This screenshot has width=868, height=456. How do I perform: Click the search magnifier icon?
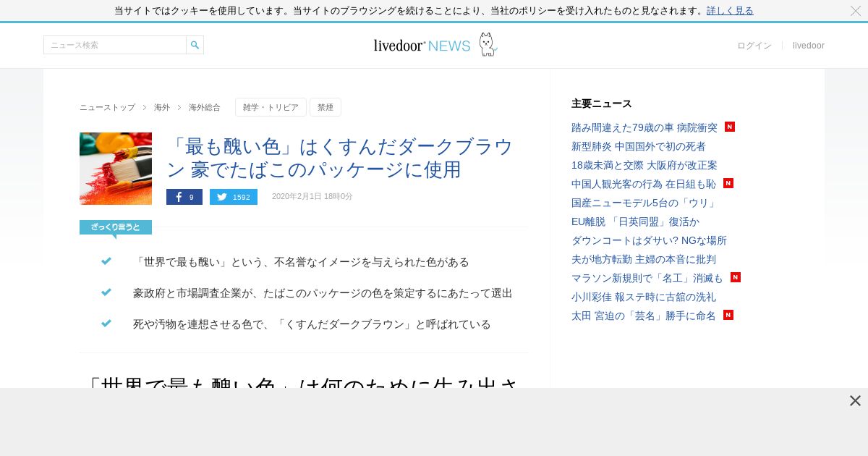coord(195,45)
